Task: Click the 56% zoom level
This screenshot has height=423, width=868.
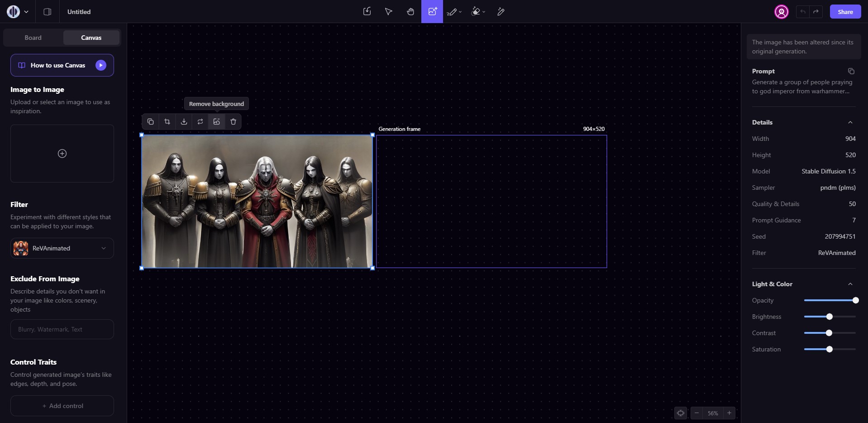Action: pyautogui.click(x=713, y=413)
